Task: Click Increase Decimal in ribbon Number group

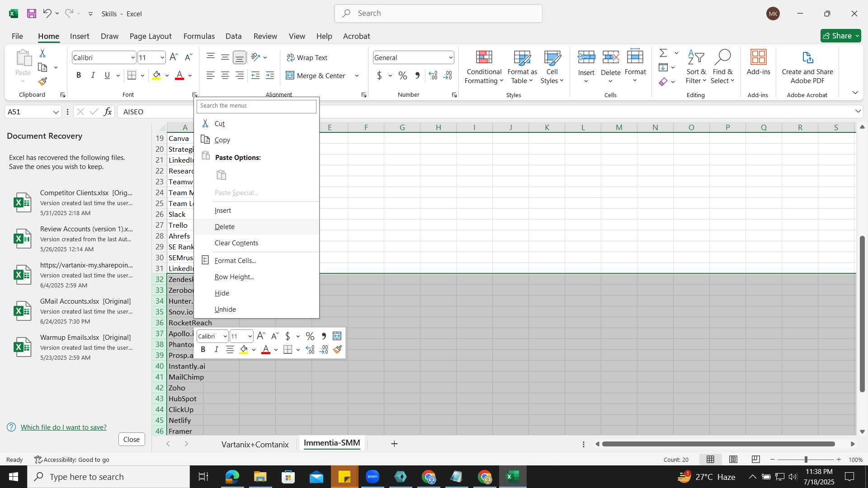Action: click(433, 75)
